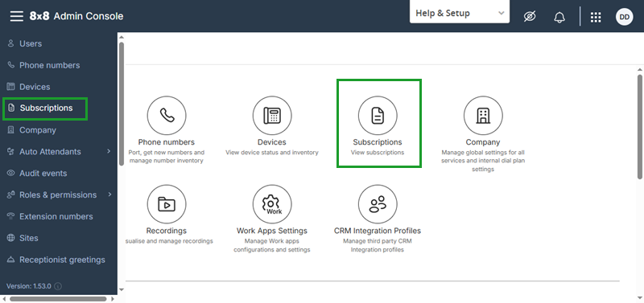Open notifications bell
The image size is (644, 303).
coord(559,17)
